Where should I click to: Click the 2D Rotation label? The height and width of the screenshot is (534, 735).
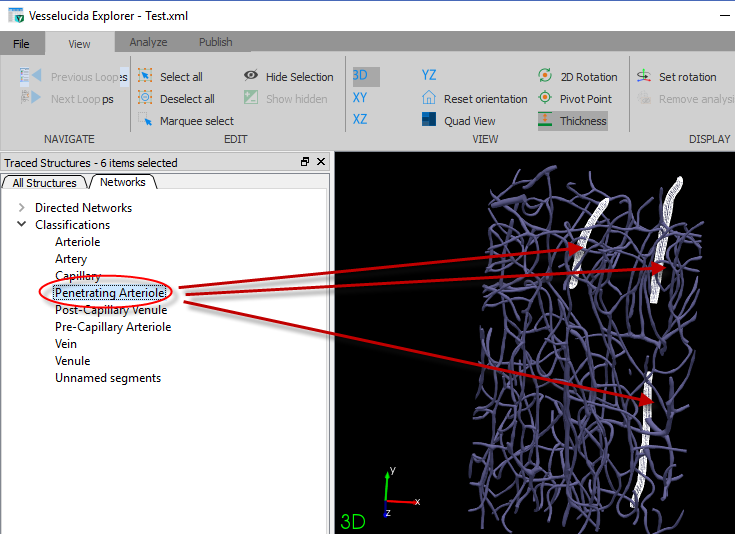[589, 77]
